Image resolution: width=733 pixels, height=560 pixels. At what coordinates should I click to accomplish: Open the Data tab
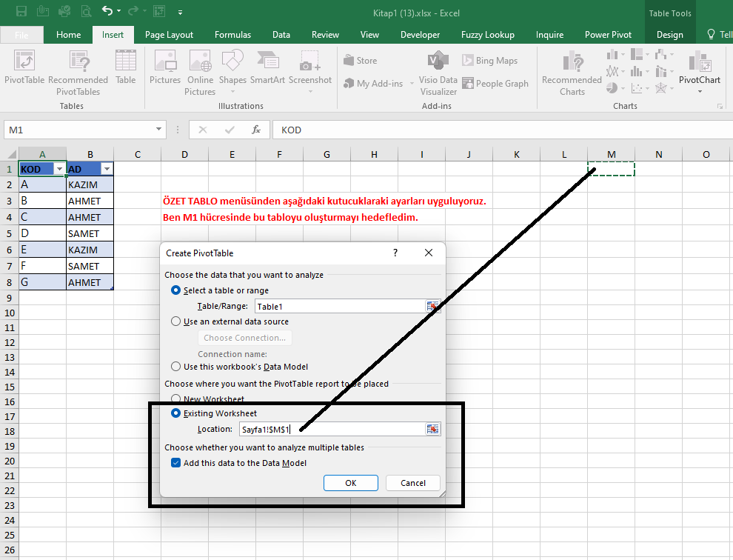(281, 35)
